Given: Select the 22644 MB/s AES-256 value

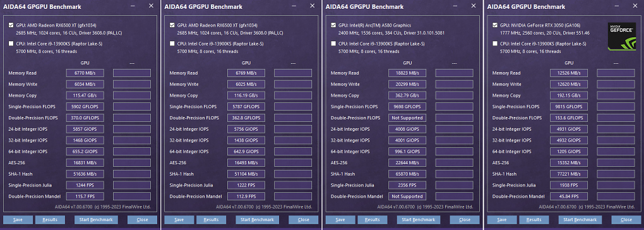Looking at the screenshot, I should tap(407, 162).
